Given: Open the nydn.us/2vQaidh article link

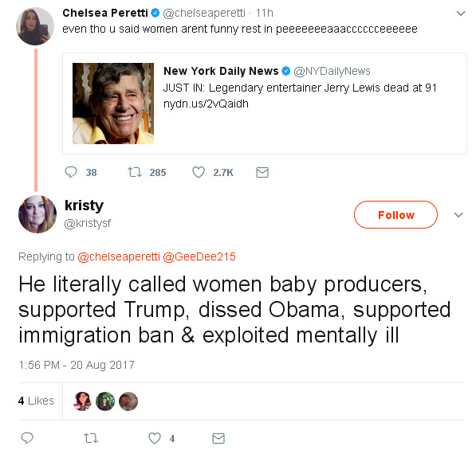Looking at the screenshot, I should pos(206,104).
